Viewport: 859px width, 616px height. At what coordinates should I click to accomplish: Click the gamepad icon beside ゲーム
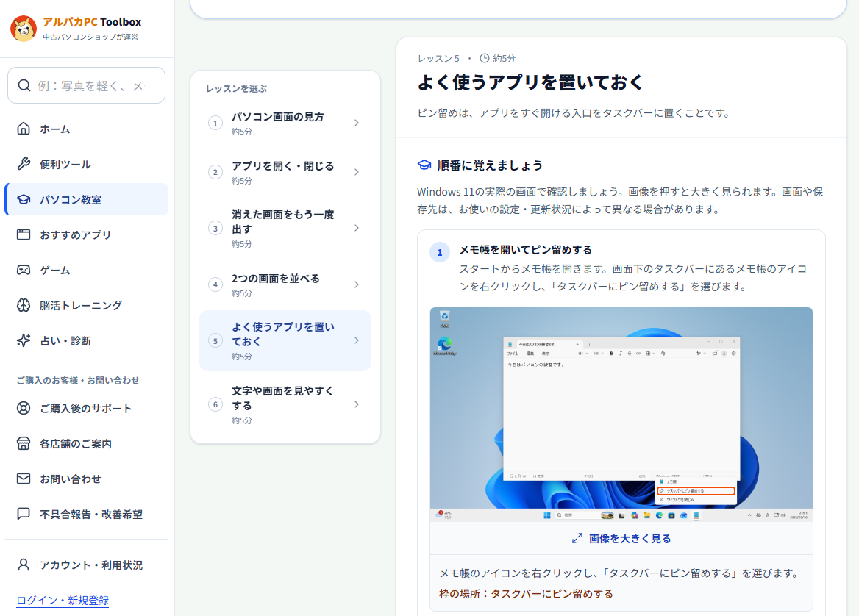[24, 270]
